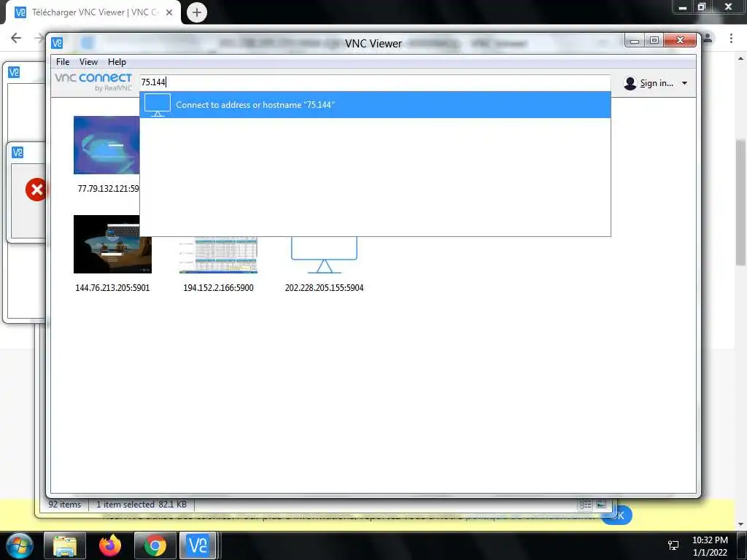Click the browser page vertical scrollbar
Viewport: 747px width, 560px height.
click(x=740, y=203)
